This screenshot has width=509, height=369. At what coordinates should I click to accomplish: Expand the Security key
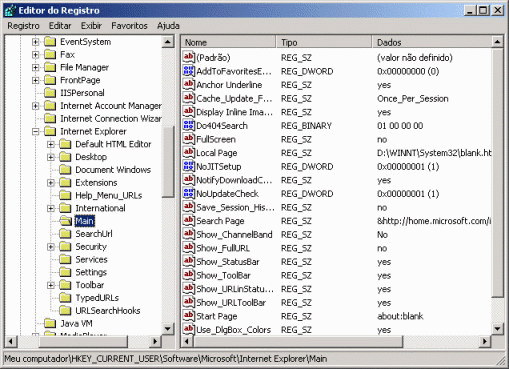51,247
